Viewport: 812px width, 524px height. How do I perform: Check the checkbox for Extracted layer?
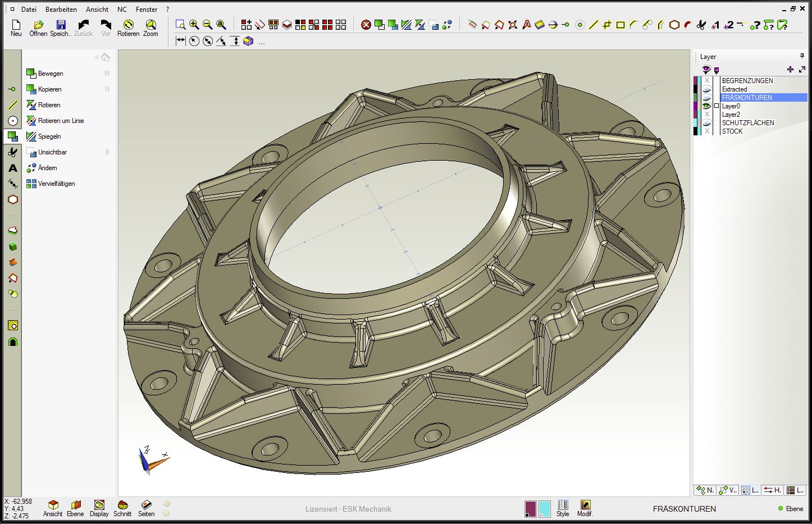[x=717, y=89]
